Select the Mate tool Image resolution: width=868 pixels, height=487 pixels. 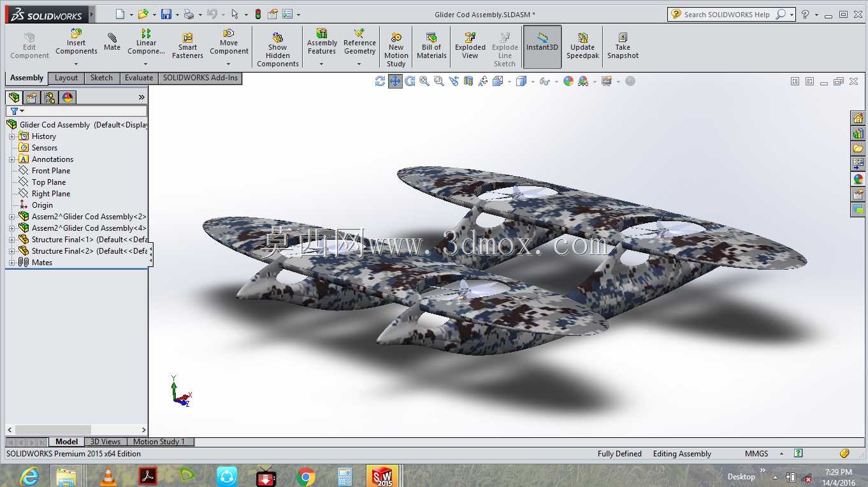(112, 42)
